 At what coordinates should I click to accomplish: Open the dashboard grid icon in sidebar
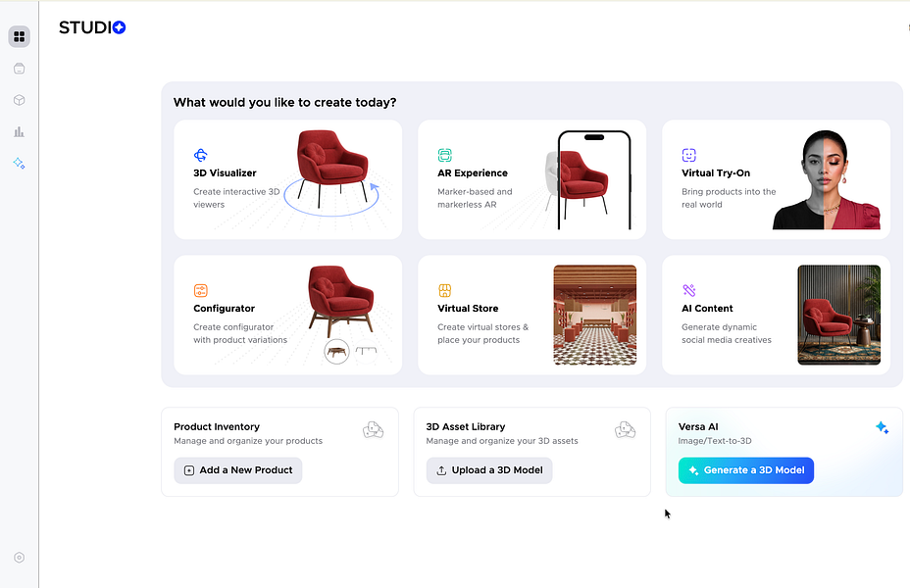tap(20, 36)
